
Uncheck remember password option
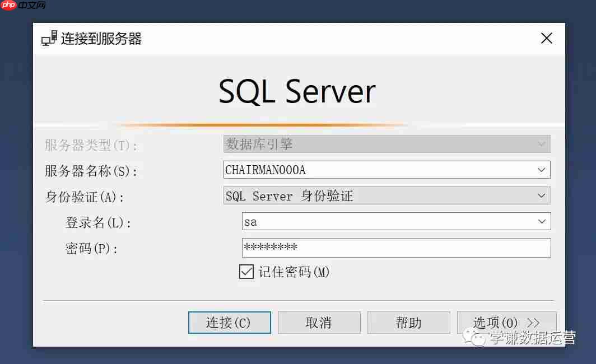click(246, 272)
